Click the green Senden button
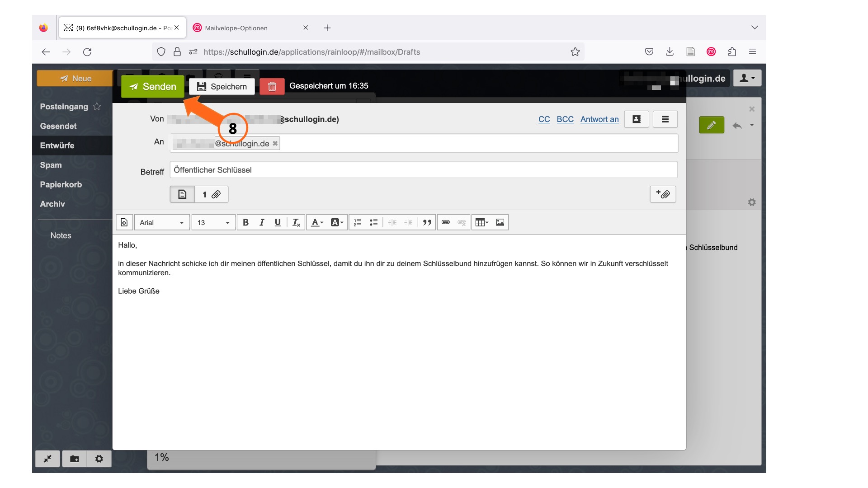 [153, 86]
